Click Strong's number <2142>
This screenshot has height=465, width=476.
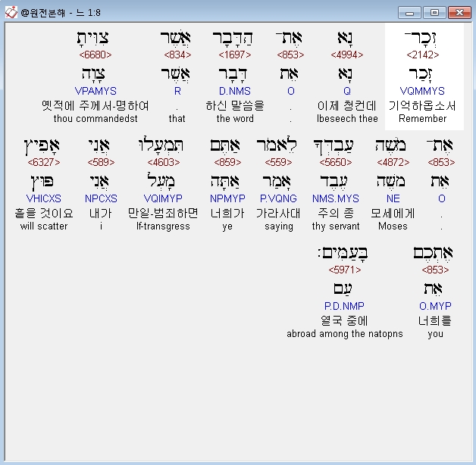423,55
